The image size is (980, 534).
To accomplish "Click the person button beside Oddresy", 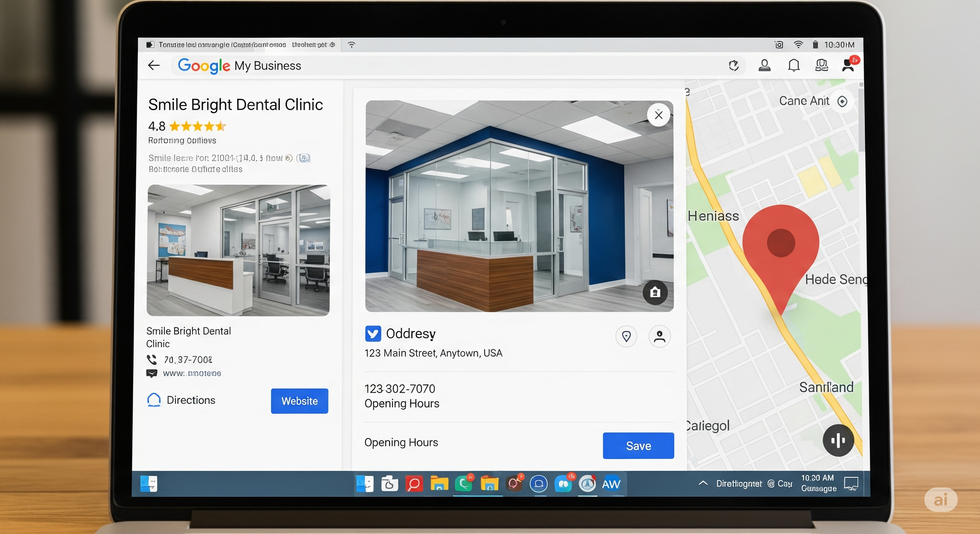I will pos(659,337).
